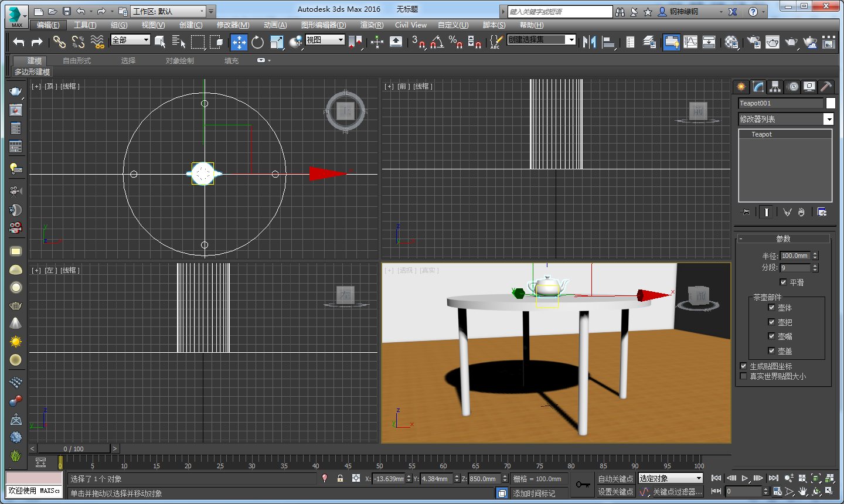844x504 pixels.
Task: Click the 半径 radius spinner arrows
Action: (x=815, y=256)
